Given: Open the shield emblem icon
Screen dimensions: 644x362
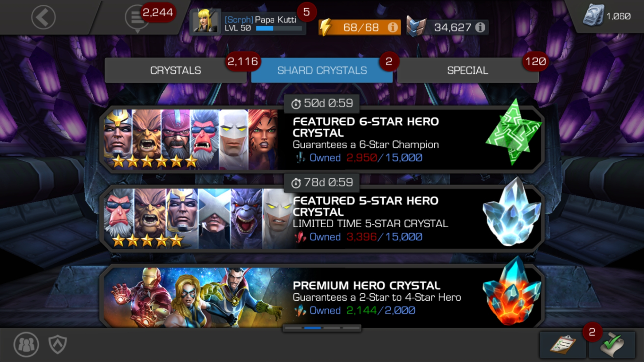Looking at the screenshot, I should [58, 344].
